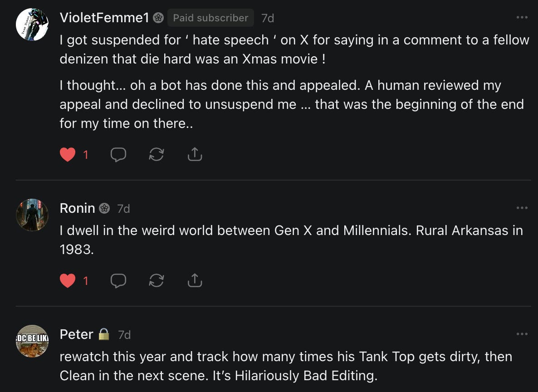Open Peter's profile via the name
Viewport: 538px width, 392px height.
[x=76, y=334]
